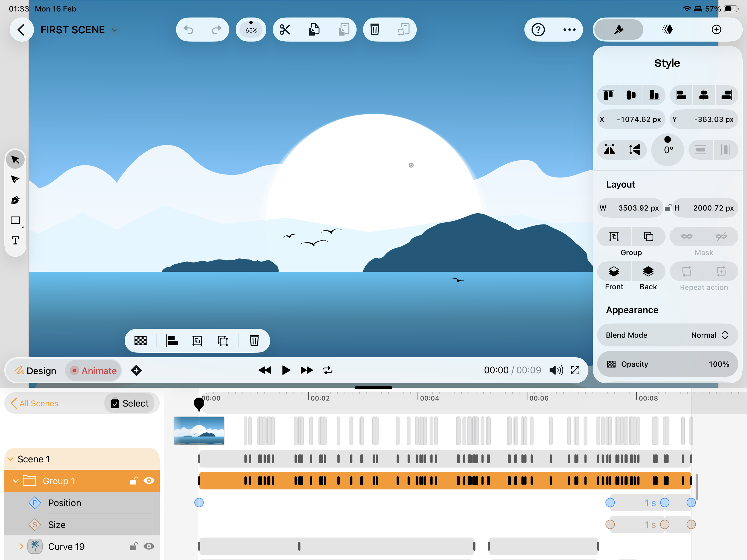Go back to All Scenes
This screenshot has width=747, height=560.
pyautogui.click(x=34, y=403)
